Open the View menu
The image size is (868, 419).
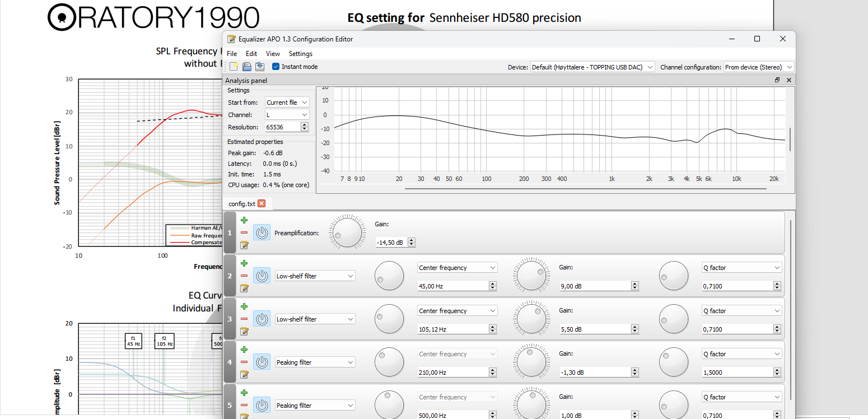[x=273, y=54]
